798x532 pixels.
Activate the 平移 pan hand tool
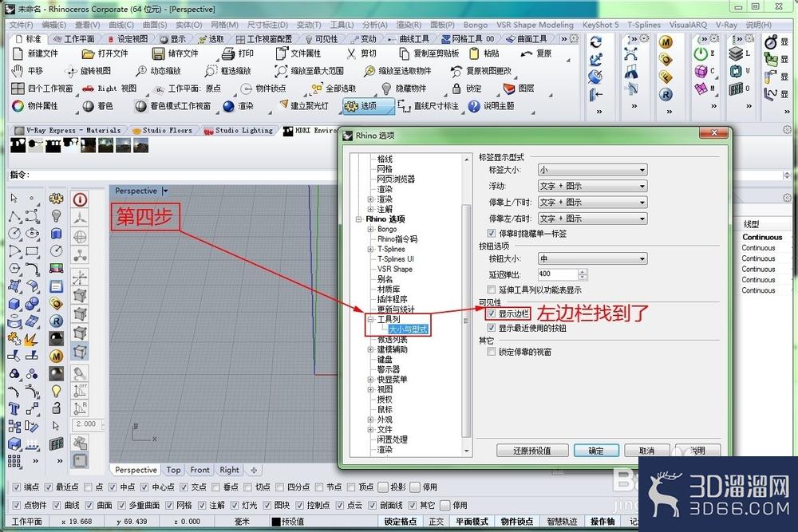coord(18,71)
